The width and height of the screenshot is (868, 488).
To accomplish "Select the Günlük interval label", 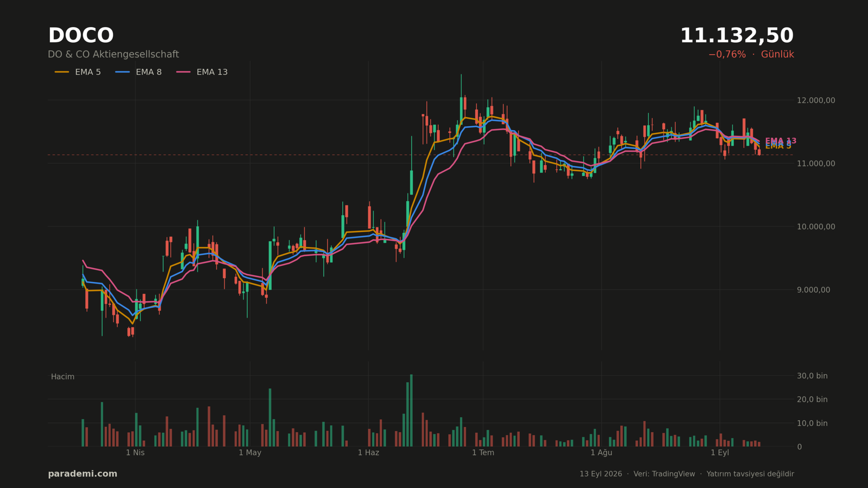I will pyautogui.click(x=777, y=54).
